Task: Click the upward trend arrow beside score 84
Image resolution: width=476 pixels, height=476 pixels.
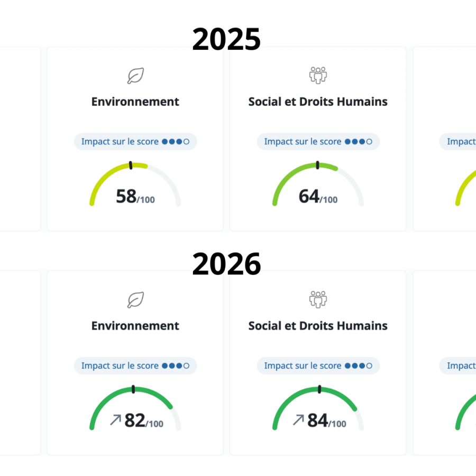Action: [x=298, y=420]
